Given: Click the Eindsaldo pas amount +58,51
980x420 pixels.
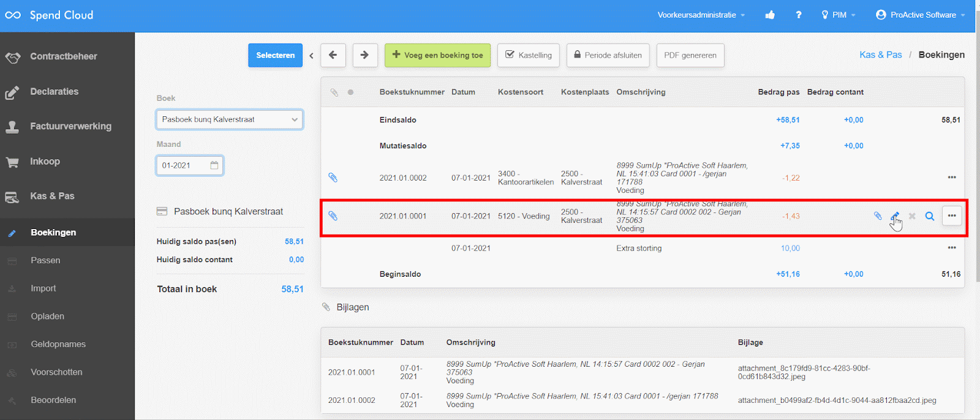Looking at the screenshot, I should [x=788, y=120].
